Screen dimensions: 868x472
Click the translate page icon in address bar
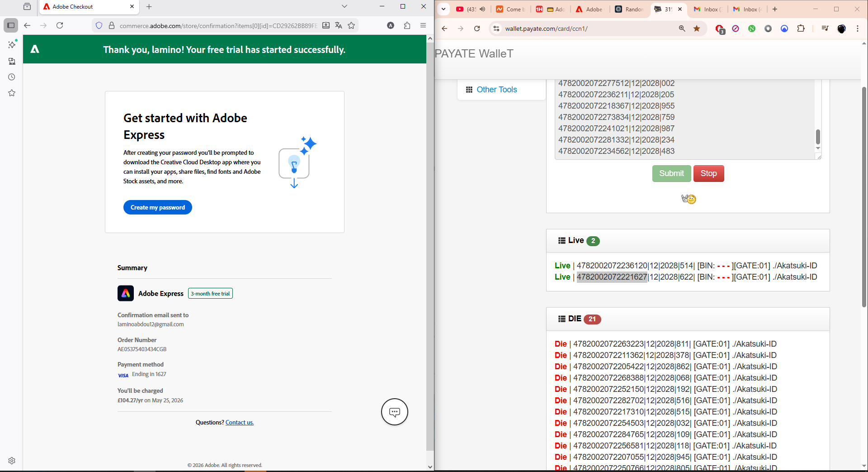click(339, 25)
